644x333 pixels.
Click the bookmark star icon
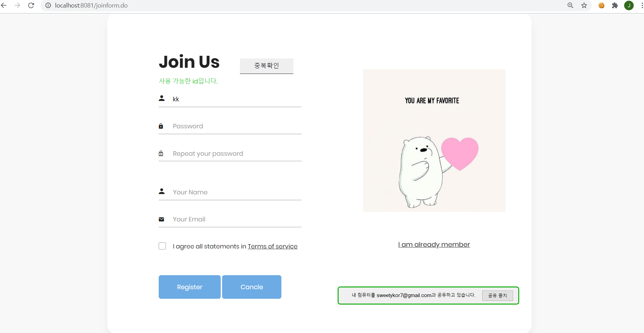click(584, 5)
